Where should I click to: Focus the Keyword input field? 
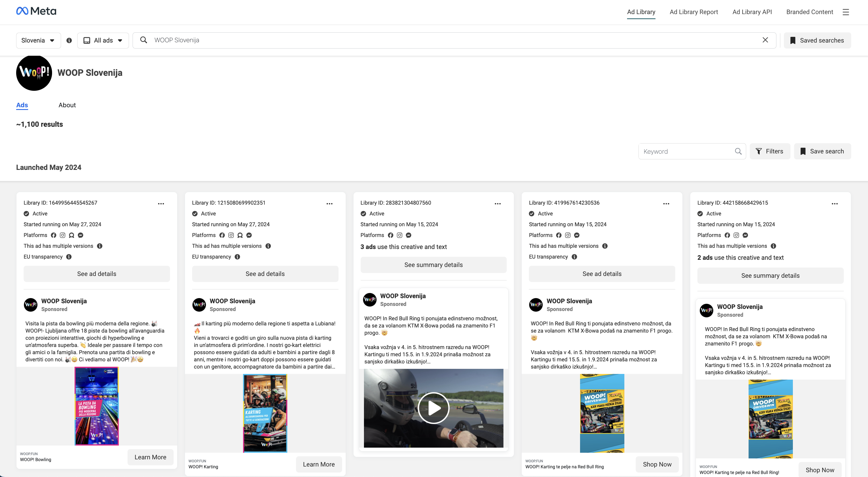[x=688, y=152]
